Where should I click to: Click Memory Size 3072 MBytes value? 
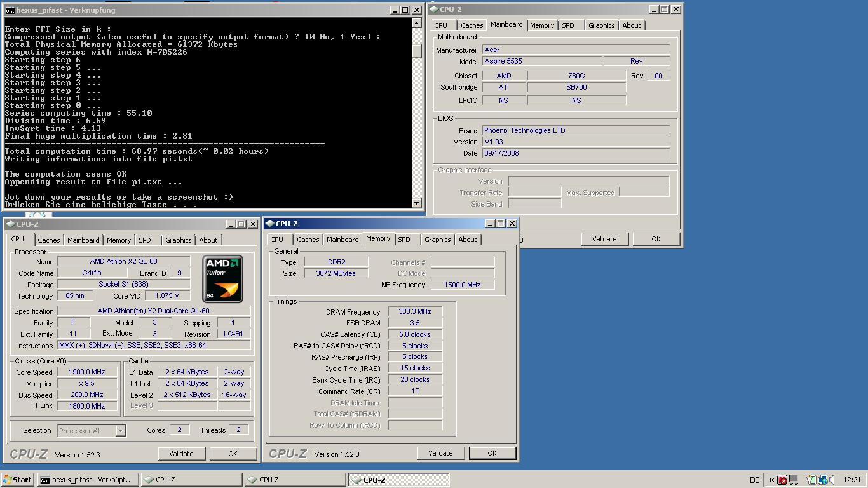pyautogui.click(x=336, y=273)
